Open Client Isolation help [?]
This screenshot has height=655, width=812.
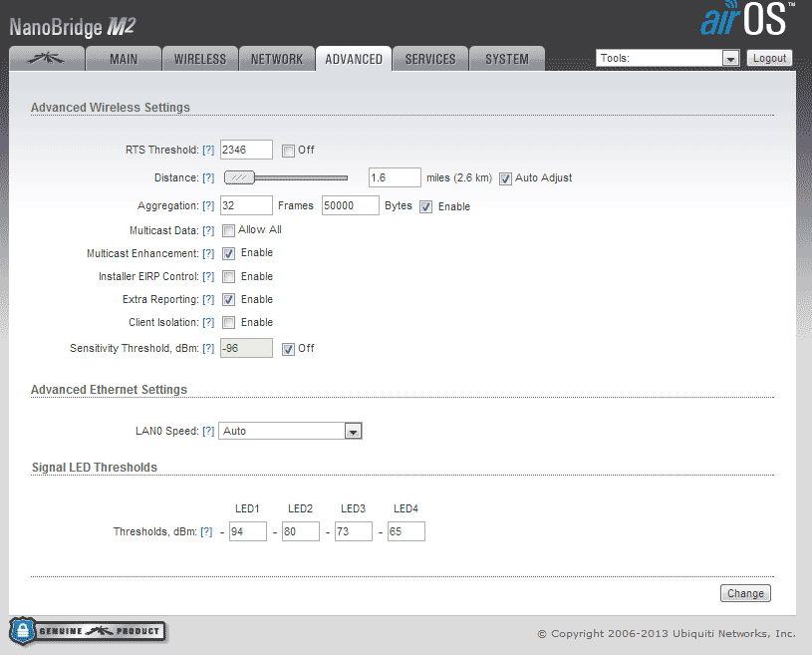coord(208,322)
